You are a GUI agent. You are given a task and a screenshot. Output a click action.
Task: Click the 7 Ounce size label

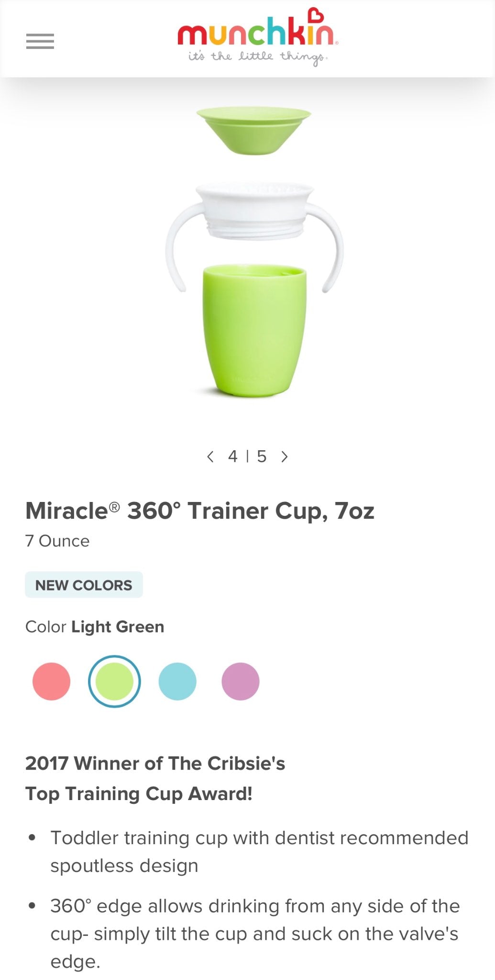click(x=57, y=541)
